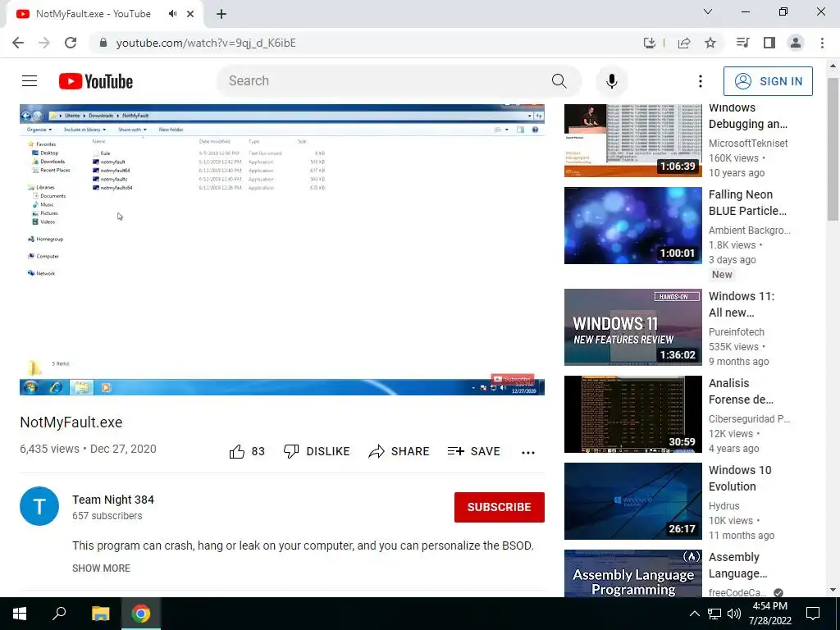Click 'Windows 11: All new...' video title
This screenshot has width=840, height=630.
point(742,304)
